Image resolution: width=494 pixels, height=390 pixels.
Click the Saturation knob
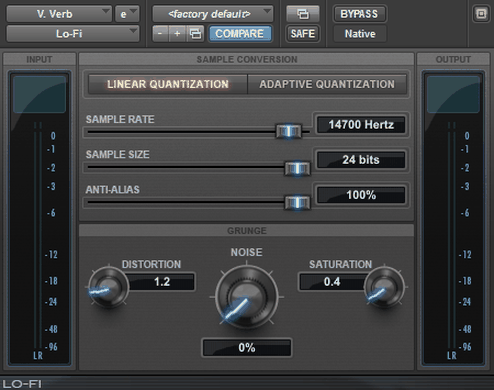tap(384, 287)
